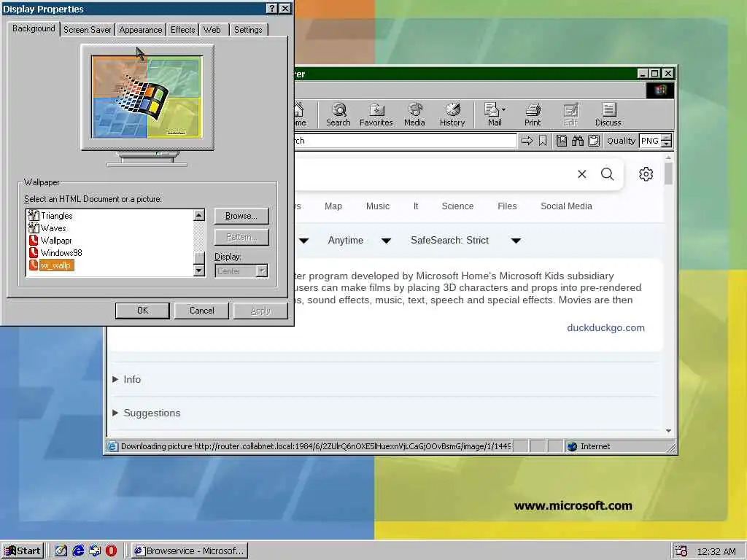The height and width of the screenshot is (560, 747).
Task: Open the Start menu
Action: (23, 551)
